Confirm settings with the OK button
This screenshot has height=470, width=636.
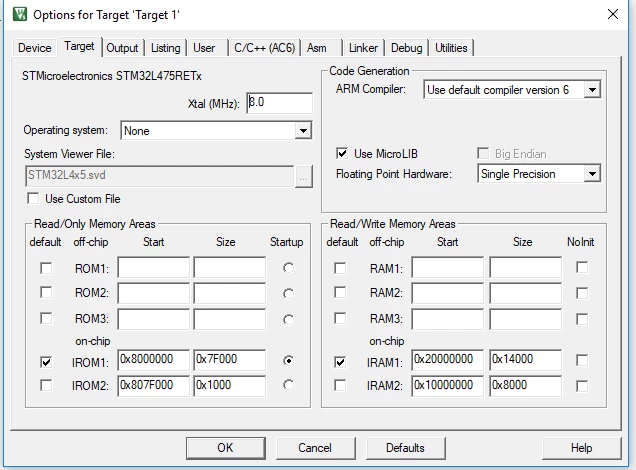pyautogui.click(x=226, y=448)
